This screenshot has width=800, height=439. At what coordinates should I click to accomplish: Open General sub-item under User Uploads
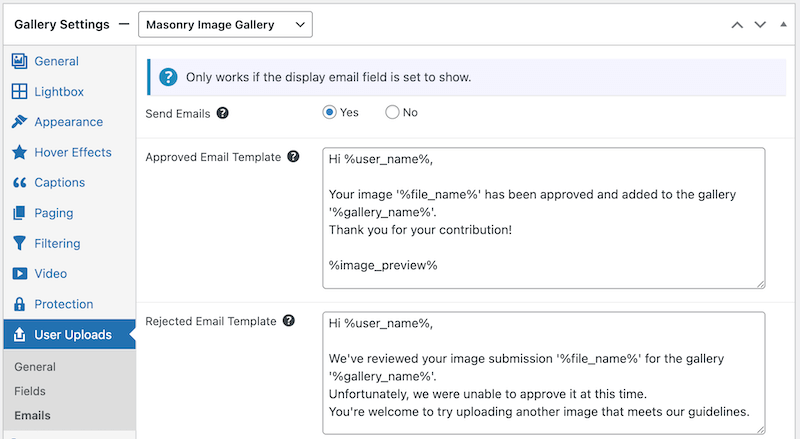tap(35, 367)
